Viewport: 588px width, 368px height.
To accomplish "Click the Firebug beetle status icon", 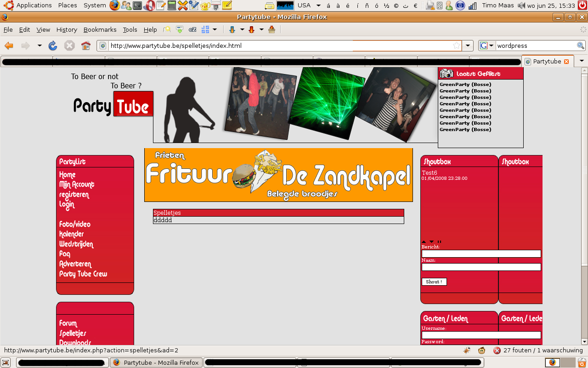I will click(467, 351).
